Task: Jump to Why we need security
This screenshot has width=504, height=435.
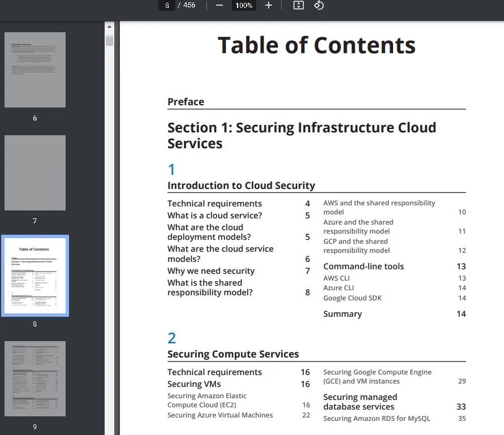Action: (x=211, y=271)
